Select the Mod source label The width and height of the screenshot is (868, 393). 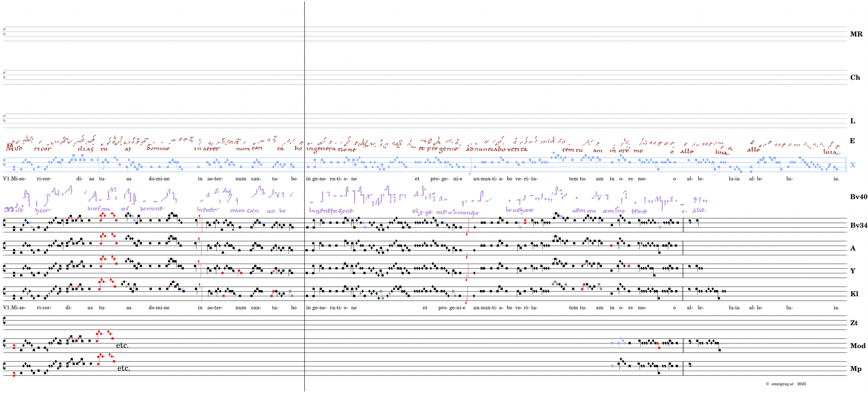coord(858,345)
